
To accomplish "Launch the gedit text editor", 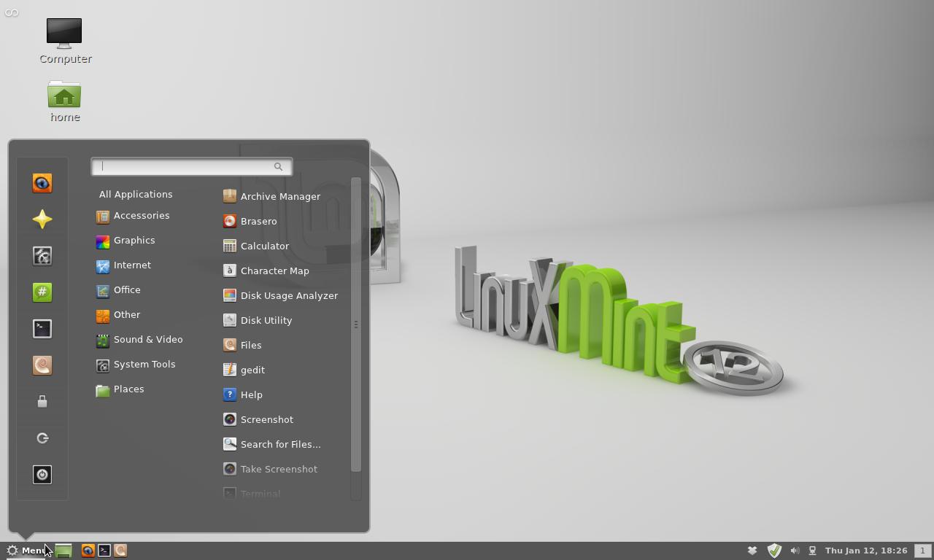I will pyautogui.click(x=244, y=370).
